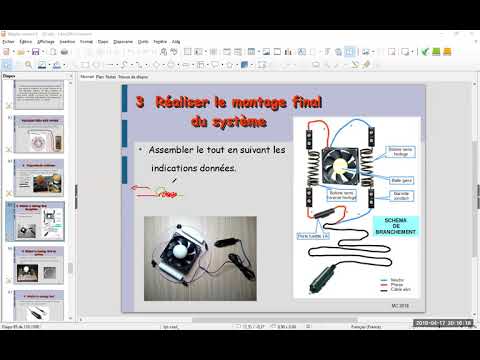Image resolution: width=480 pixels, height=360 pixels.
Task: Click the Find and Replace icon
Action: pos(163,52)
